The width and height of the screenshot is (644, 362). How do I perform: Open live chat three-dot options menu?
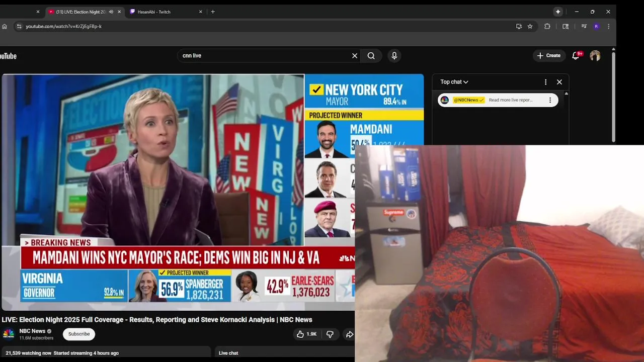(x=545, y=82)
